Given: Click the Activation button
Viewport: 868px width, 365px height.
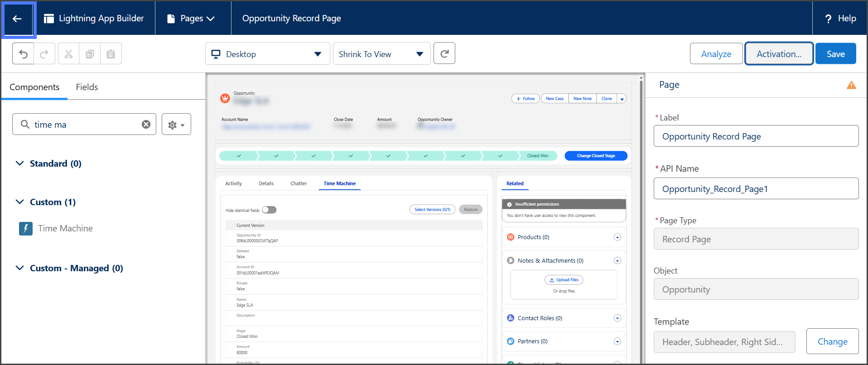Looking at the screenshot, I should 779,54.
